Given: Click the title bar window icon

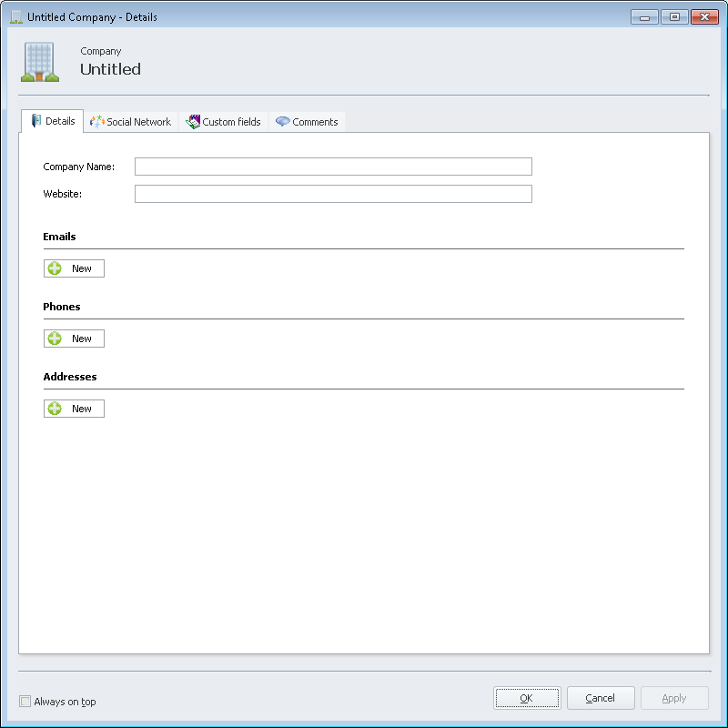Looking at the screenshot, I should click(15, 17).
